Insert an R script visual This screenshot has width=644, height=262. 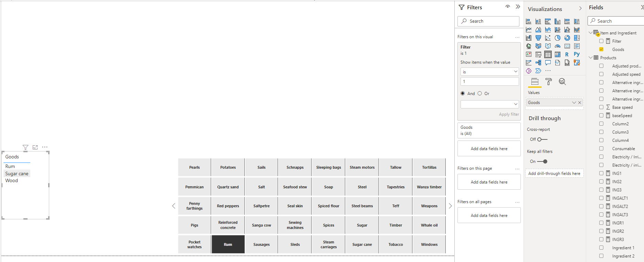[x=567, y=54]
